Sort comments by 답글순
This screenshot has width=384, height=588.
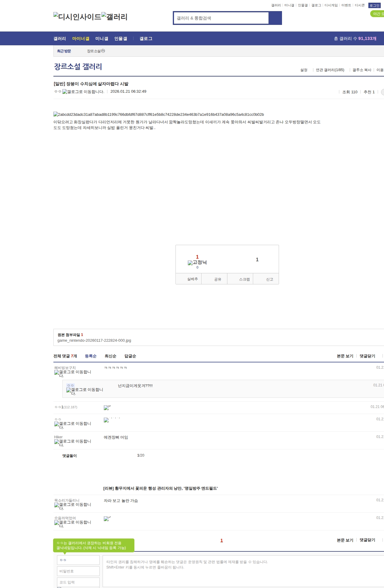tap(130, 356)
